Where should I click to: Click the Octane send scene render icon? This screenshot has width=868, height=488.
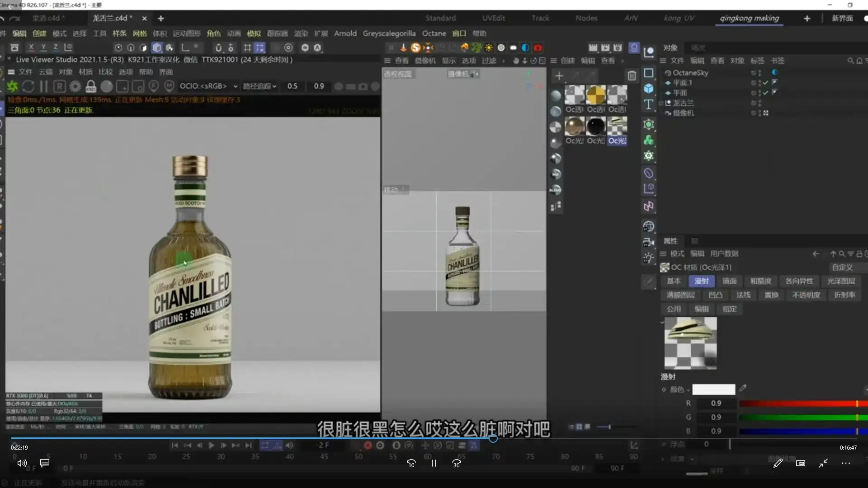coord(12,86)
